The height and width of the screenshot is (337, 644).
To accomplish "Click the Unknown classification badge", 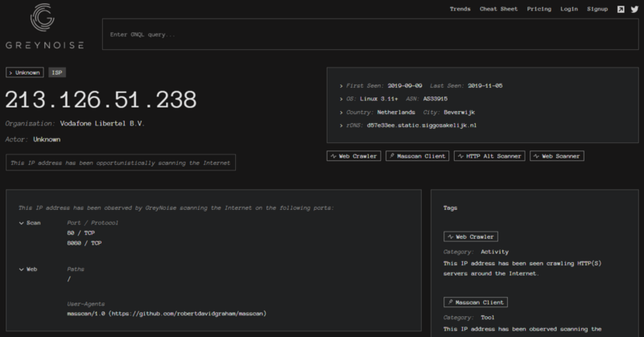I will [x=25, y=72].
